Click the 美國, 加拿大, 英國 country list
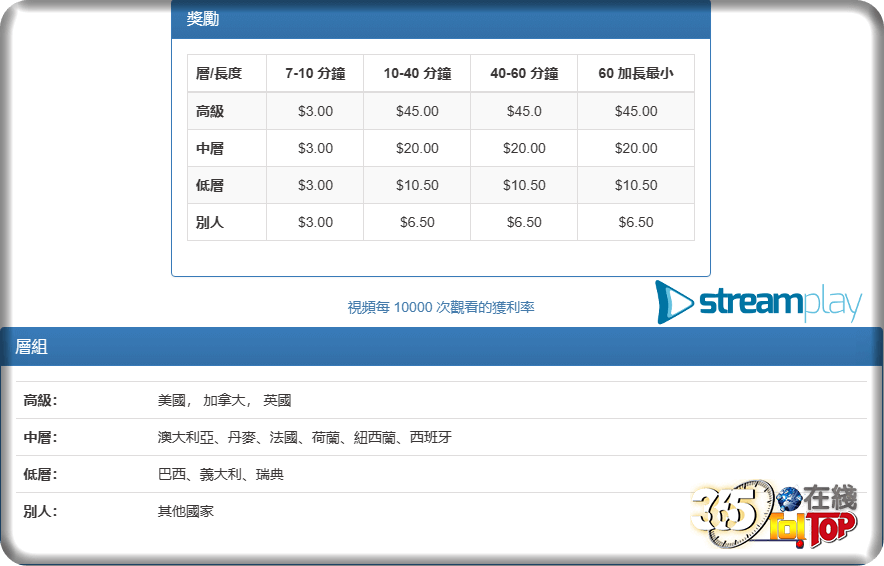 tap(224, 401)
